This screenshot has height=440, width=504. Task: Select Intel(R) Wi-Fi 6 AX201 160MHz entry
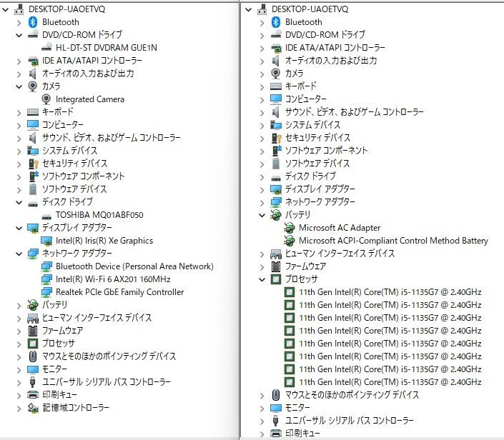point(113,279)
